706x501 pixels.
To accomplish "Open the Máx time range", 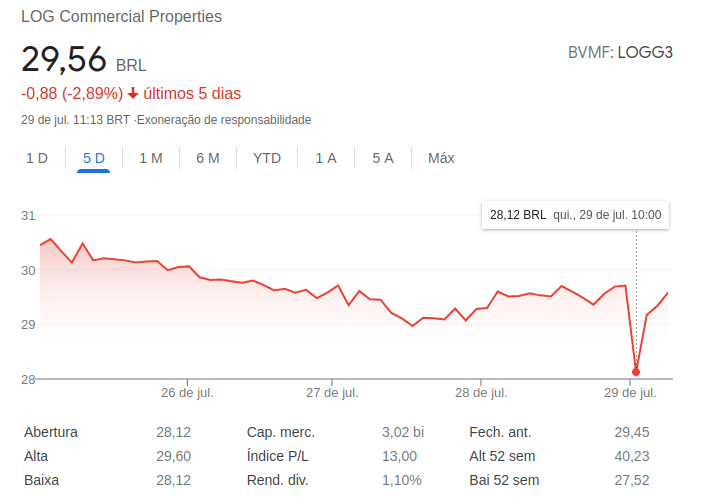I will (x=441, y=158).
